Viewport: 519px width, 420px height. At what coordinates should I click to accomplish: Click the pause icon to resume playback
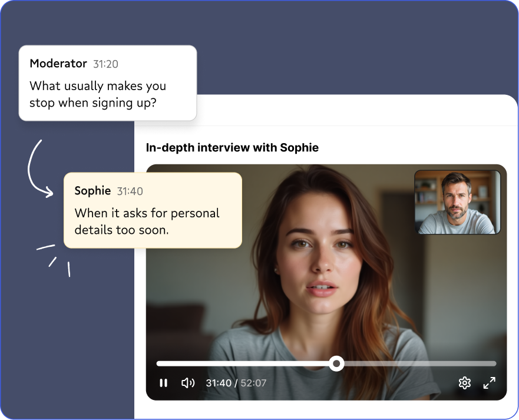coord(164,383)
